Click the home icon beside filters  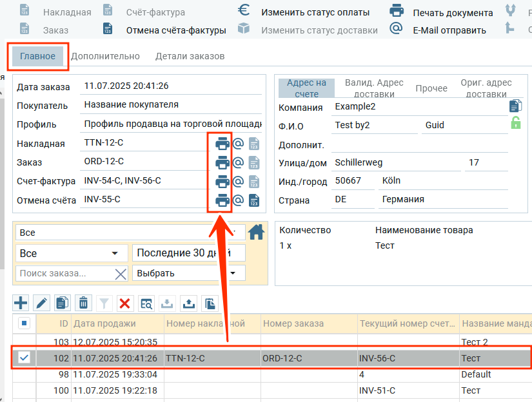coord(257,232)
